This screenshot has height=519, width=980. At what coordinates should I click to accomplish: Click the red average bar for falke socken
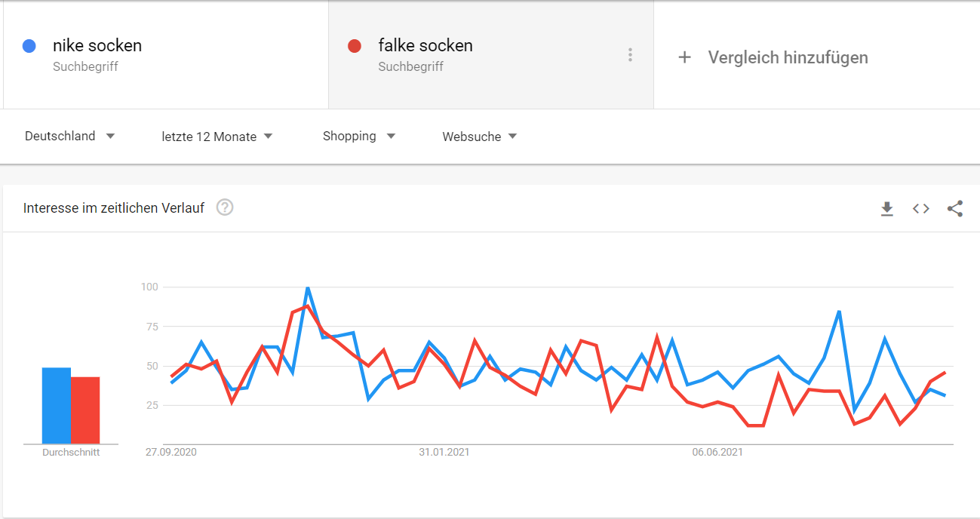pyautogui.click(x=85, y=410)
